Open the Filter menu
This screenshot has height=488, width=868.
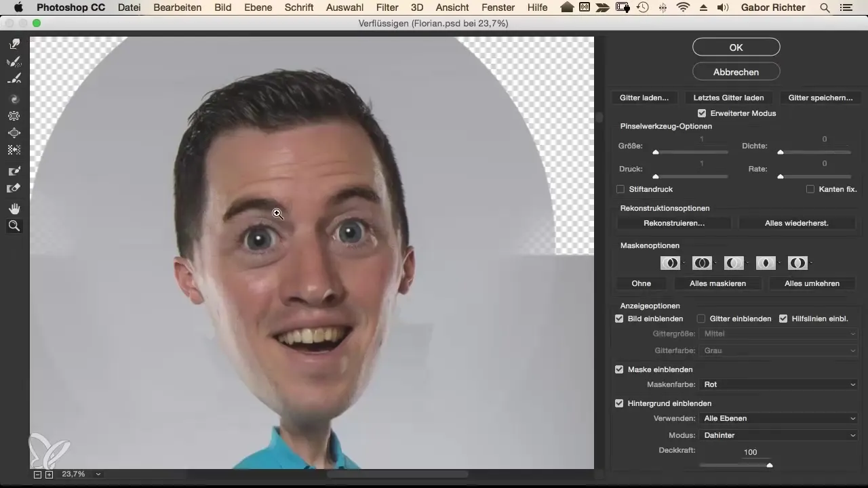click(387, 8)
